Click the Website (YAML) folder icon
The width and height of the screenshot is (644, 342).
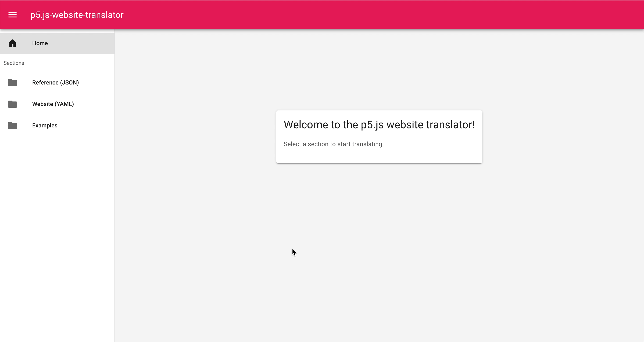click(x=13, y=104)
